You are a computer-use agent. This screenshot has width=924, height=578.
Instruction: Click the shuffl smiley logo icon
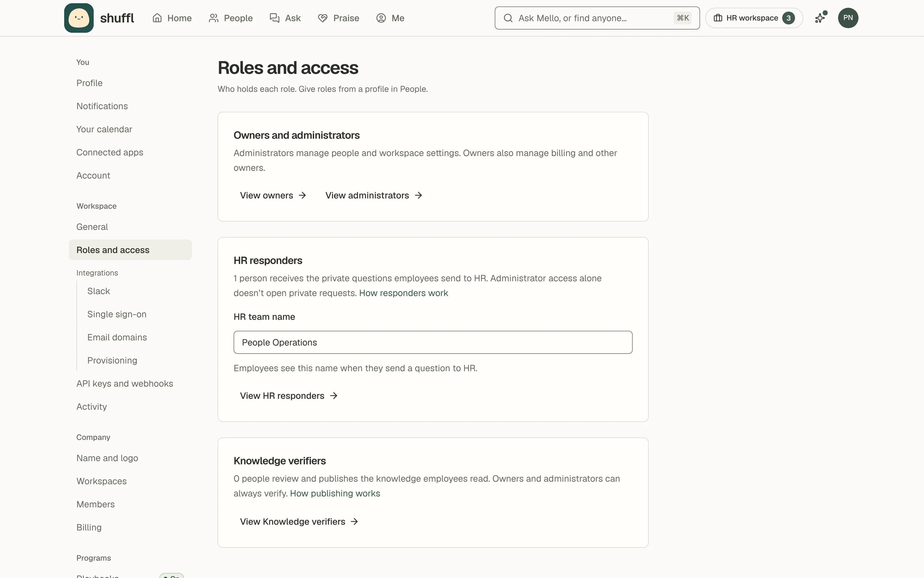79,18
